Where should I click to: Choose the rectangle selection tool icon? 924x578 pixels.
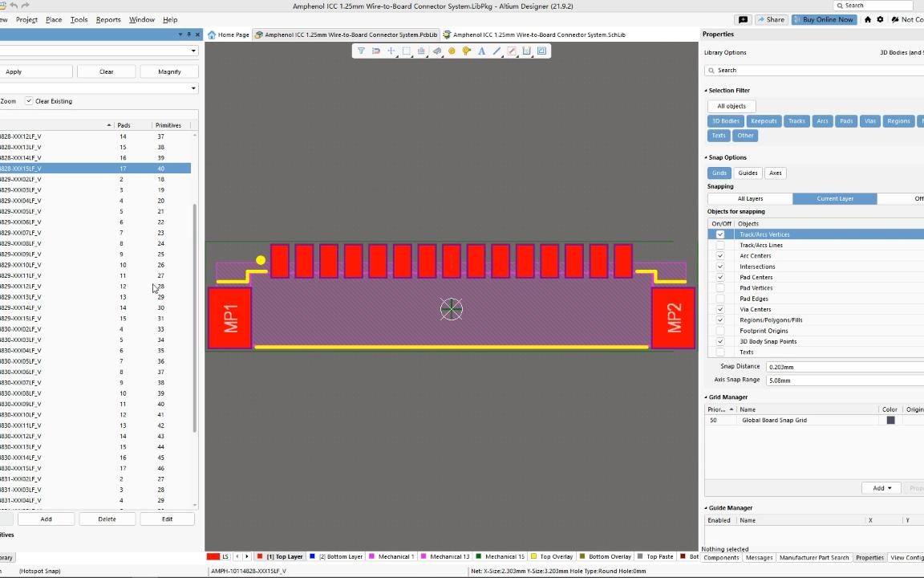click(x=407, y=51)
